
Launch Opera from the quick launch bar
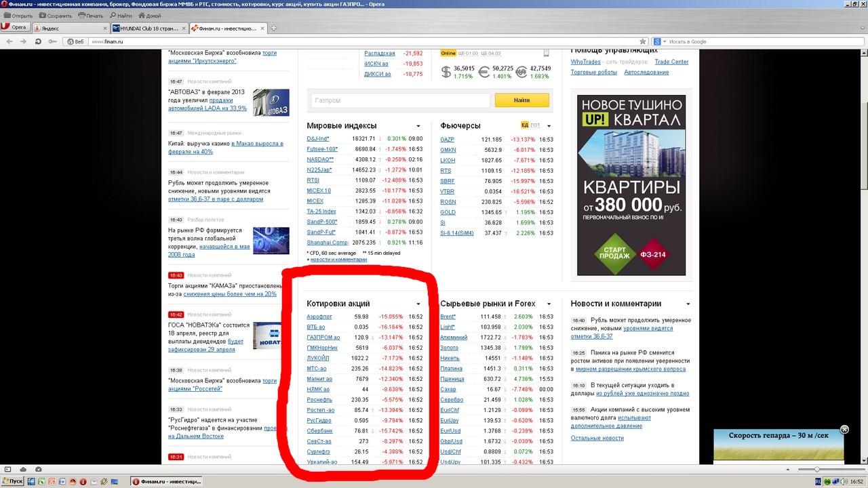coord(83,481)
